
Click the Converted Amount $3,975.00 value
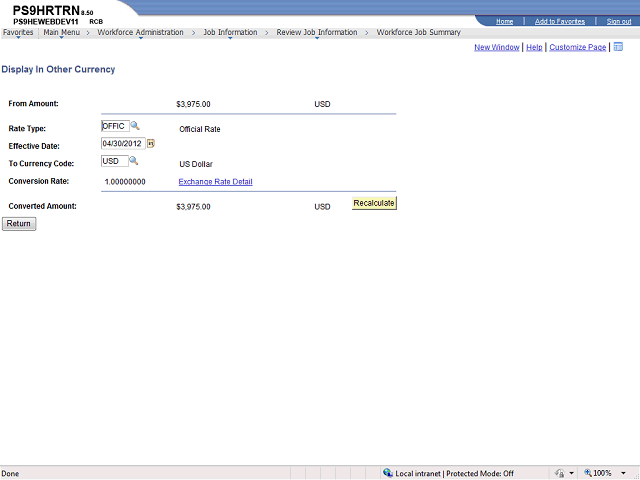coord(193,207)
